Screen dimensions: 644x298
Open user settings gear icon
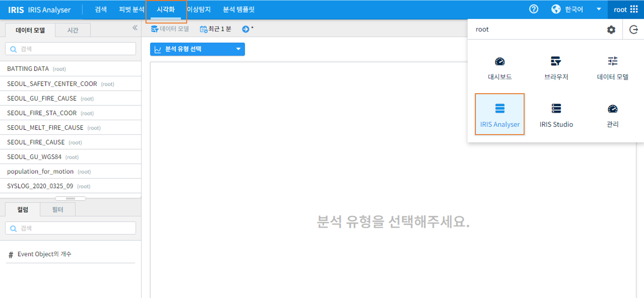(x=611, y=30)
